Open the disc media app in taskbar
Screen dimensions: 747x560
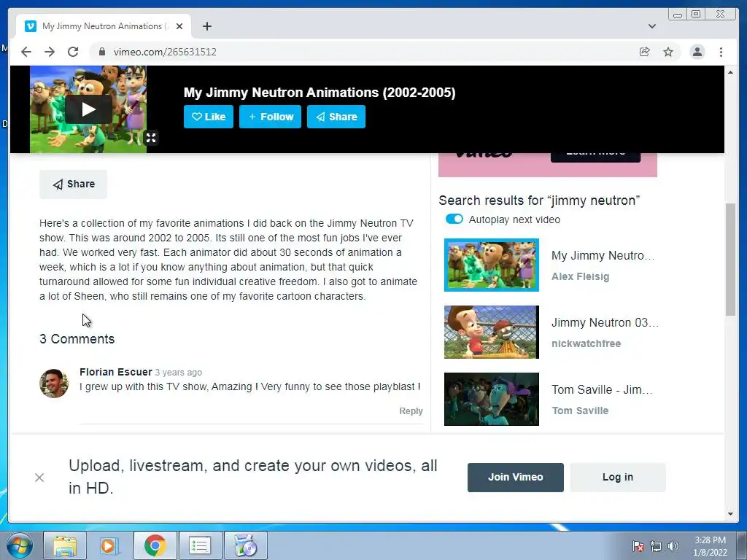(x=245, y=545)
